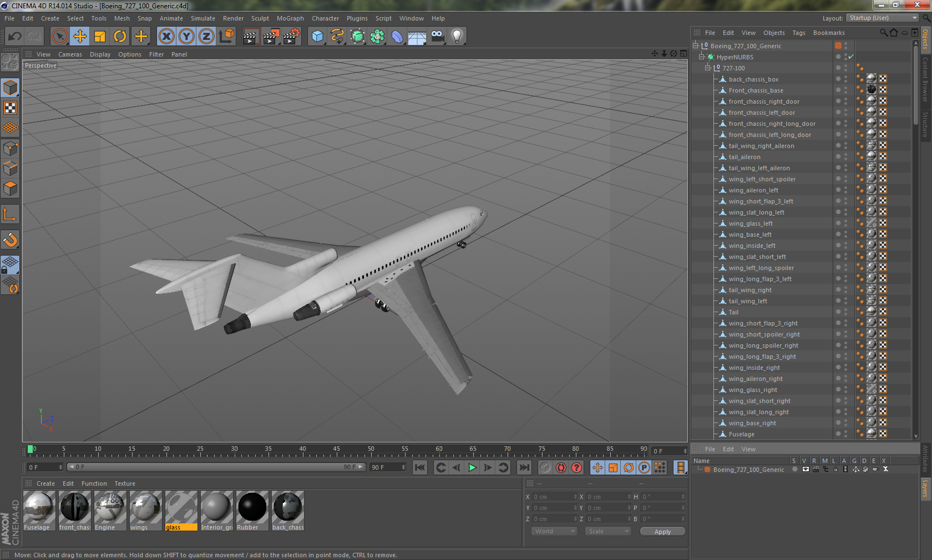This screenshot has width=932, height=560.
Task: Open the Layout Startup dropdown
Action: (x=883, y=18)
